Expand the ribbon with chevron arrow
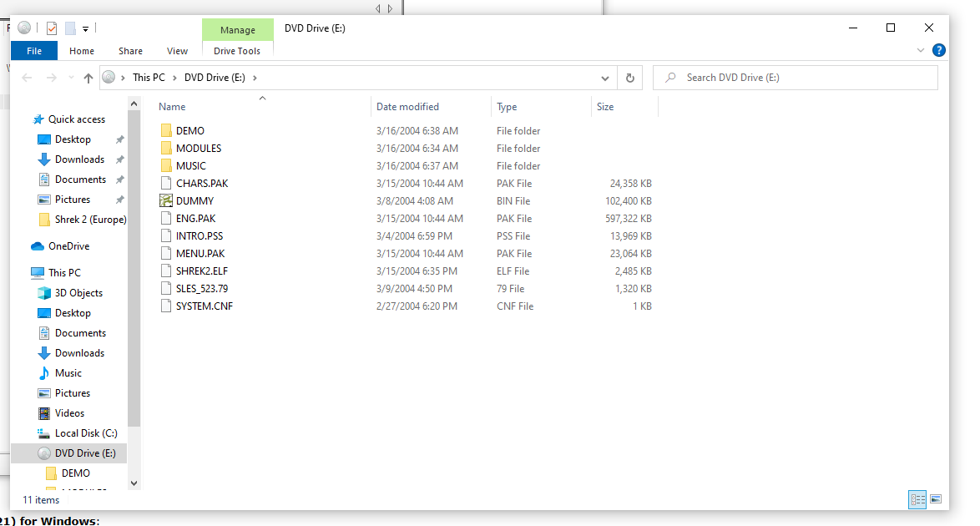The height and width of the screenshot is (526, 980). (x=921, y=51)
